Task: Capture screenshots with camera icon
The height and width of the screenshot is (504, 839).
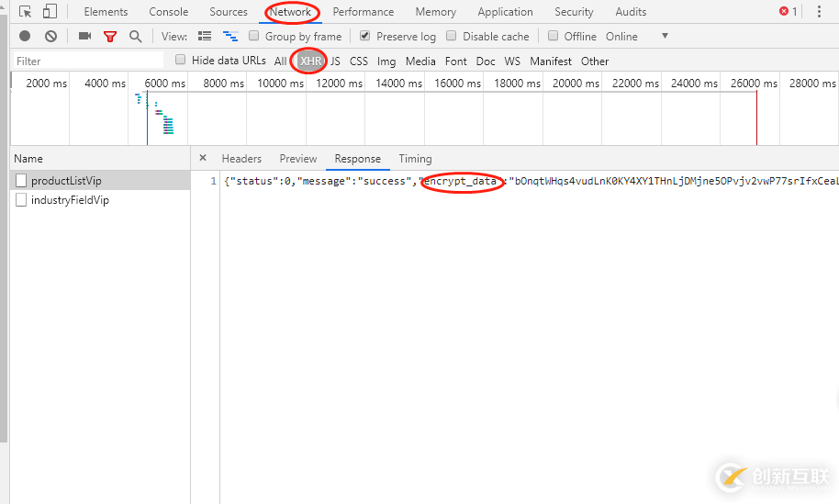Action: point(84,36)
